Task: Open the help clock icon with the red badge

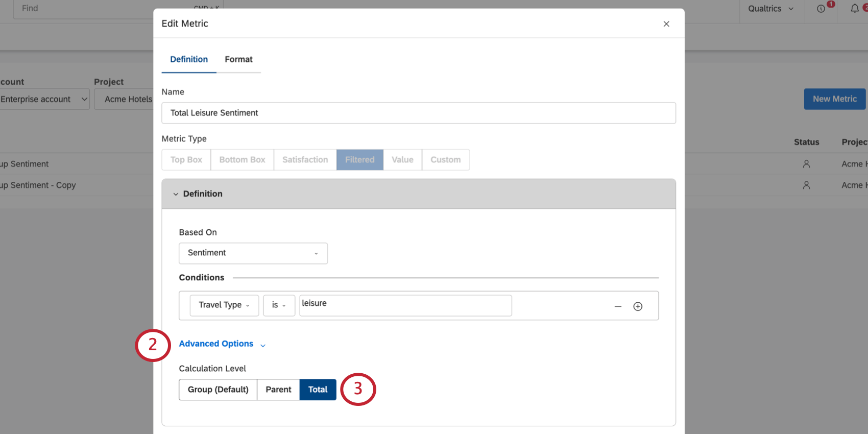Action: tap(821, 9)
